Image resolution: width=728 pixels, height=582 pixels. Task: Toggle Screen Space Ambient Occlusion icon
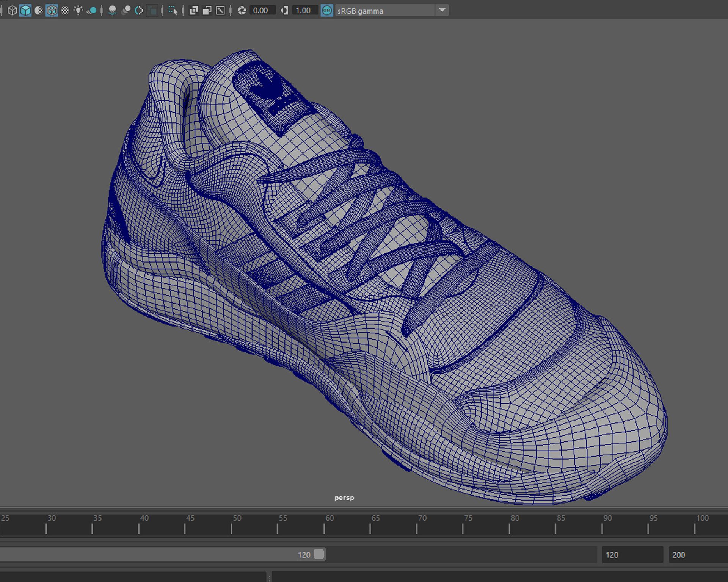[112, 11]
